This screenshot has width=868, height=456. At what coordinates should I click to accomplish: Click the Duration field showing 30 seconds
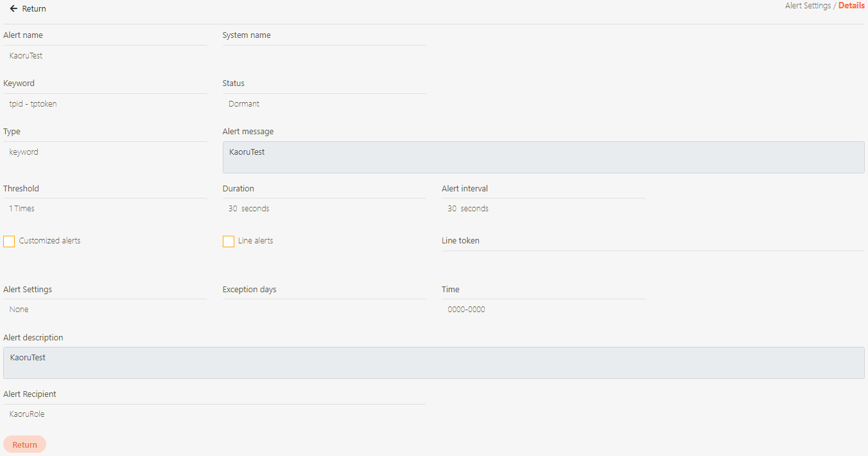click(x=324, y=209)
